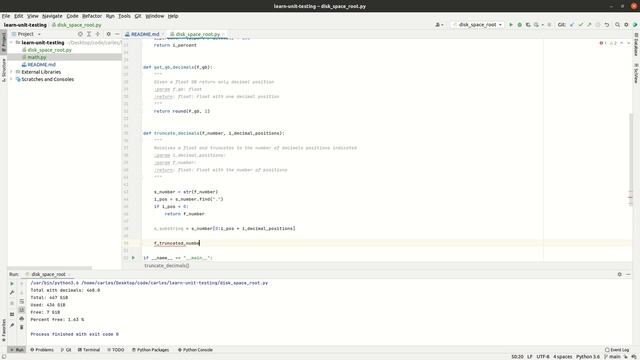Toggle the Run tool window button
The image size is (640, 360).
pos(17,350)
